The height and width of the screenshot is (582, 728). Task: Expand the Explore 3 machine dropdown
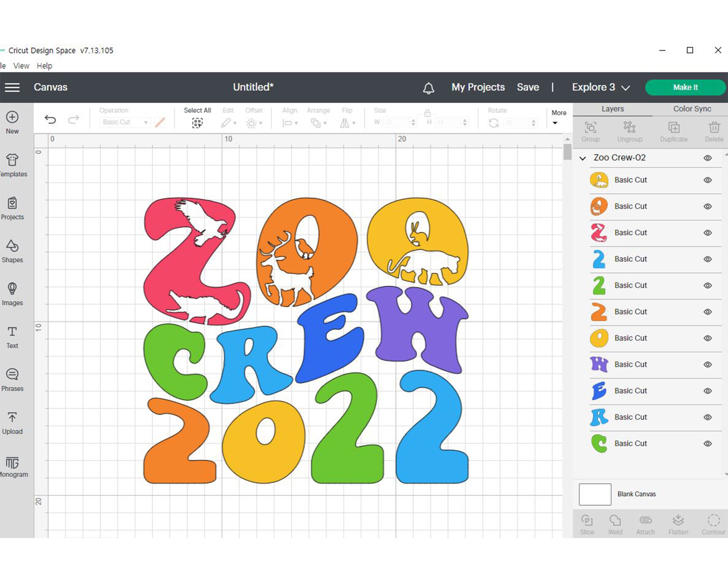pos(625,87)
